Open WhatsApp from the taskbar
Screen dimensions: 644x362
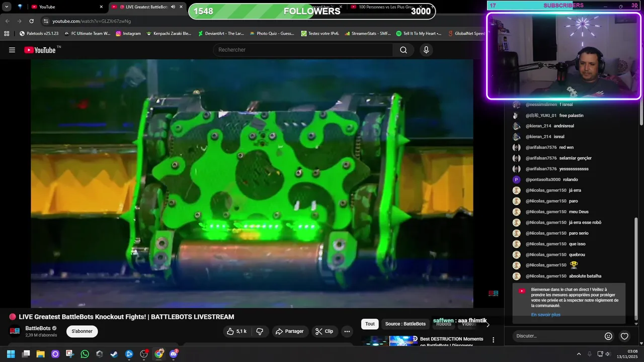point(85,354)
